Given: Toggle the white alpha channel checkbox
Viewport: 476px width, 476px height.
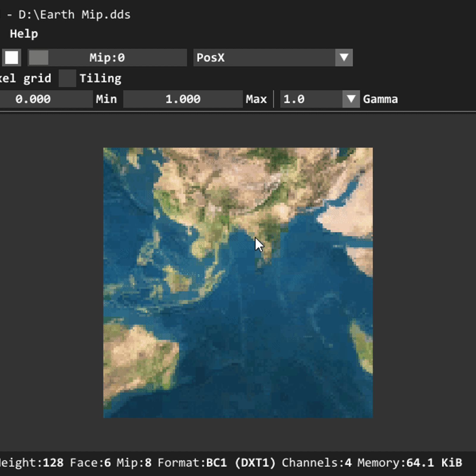Looking at the screenshot, I should [12, 57].
